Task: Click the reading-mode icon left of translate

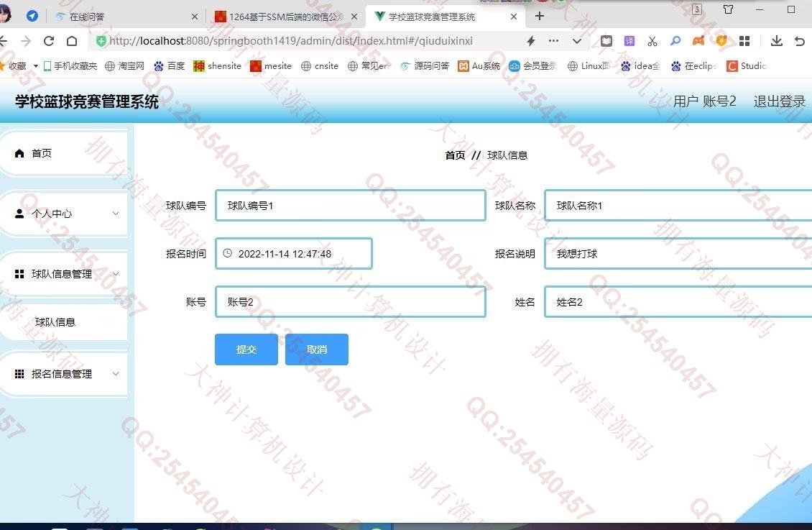Action: [606, 41]
